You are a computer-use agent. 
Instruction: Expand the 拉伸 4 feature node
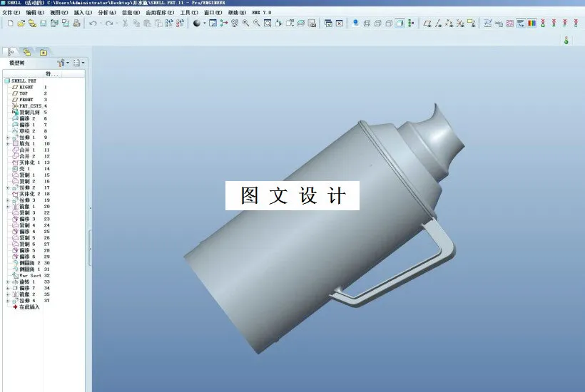(x=8, y=301)
